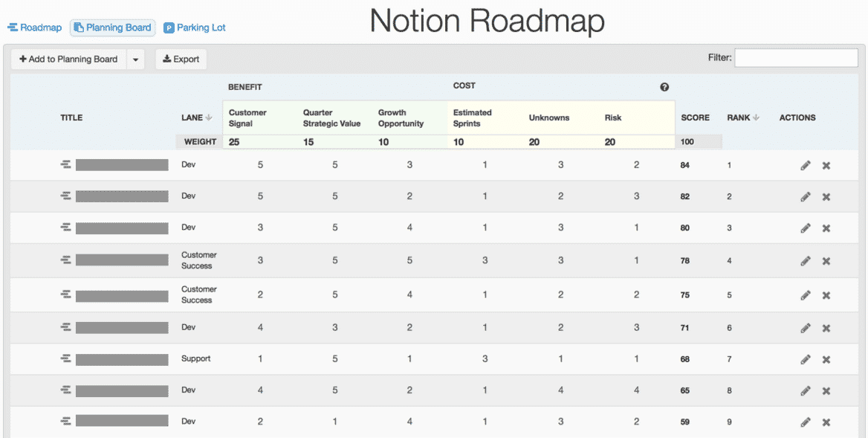
Task: Click roadmap bar icon of rank 1 row
Action: click(x=66, y=164)
